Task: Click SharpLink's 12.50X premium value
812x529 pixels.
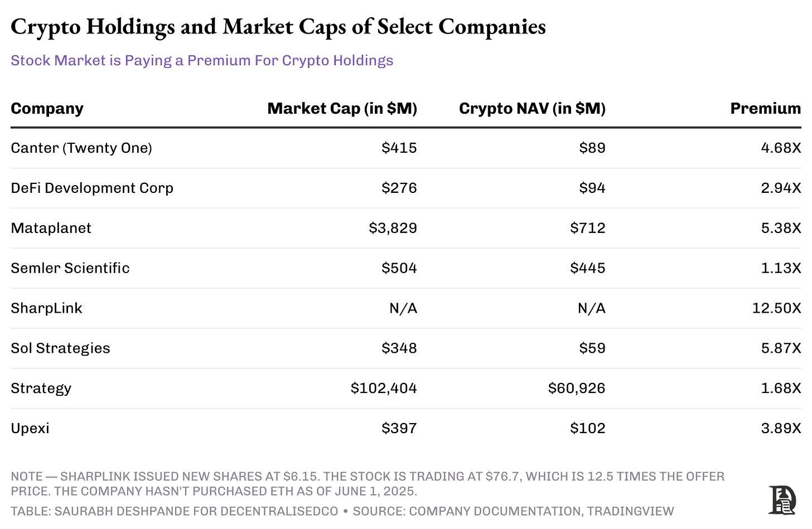Action: pos(776,308)
